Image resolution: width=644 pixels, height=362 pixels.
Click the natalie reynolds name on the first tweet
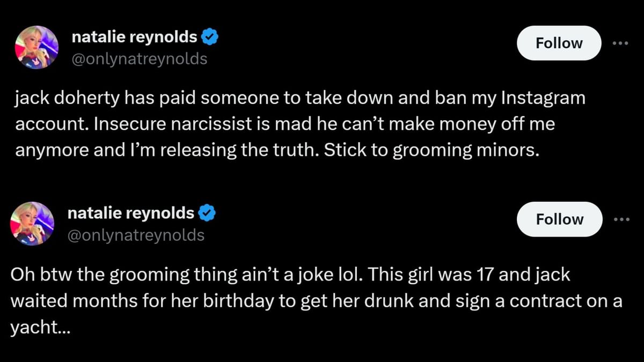coord(134,38)
